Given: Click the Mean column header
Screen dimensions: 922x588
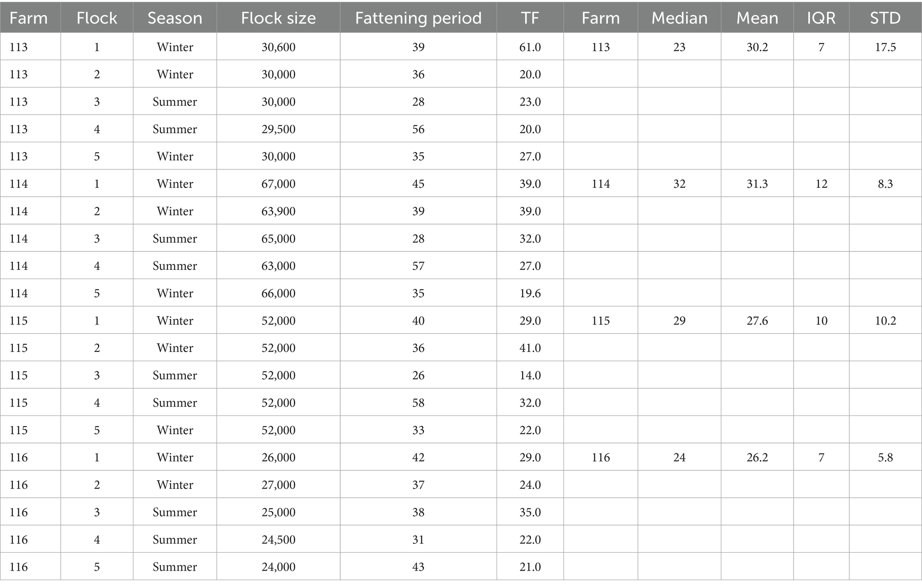Looking at the screenshot, I should pyautogui.click(x=757, y=18).
